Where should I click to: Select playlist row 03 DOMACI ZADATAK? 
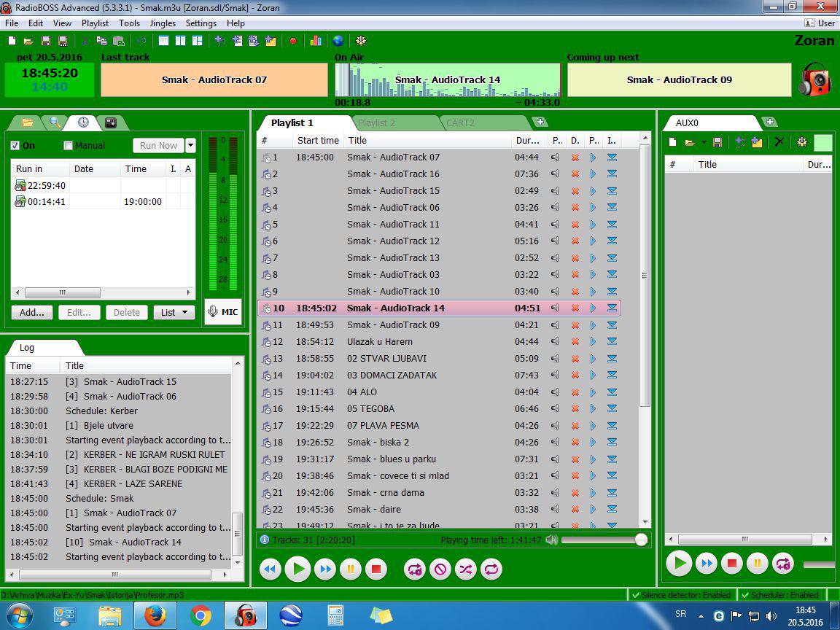[x=438, y=376]
